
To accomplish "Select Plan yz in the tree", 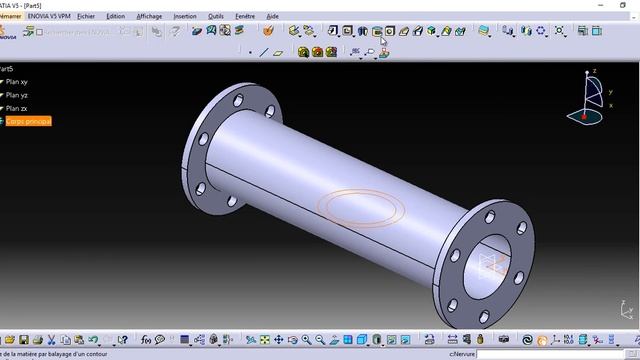I will [x=16, y=95].
